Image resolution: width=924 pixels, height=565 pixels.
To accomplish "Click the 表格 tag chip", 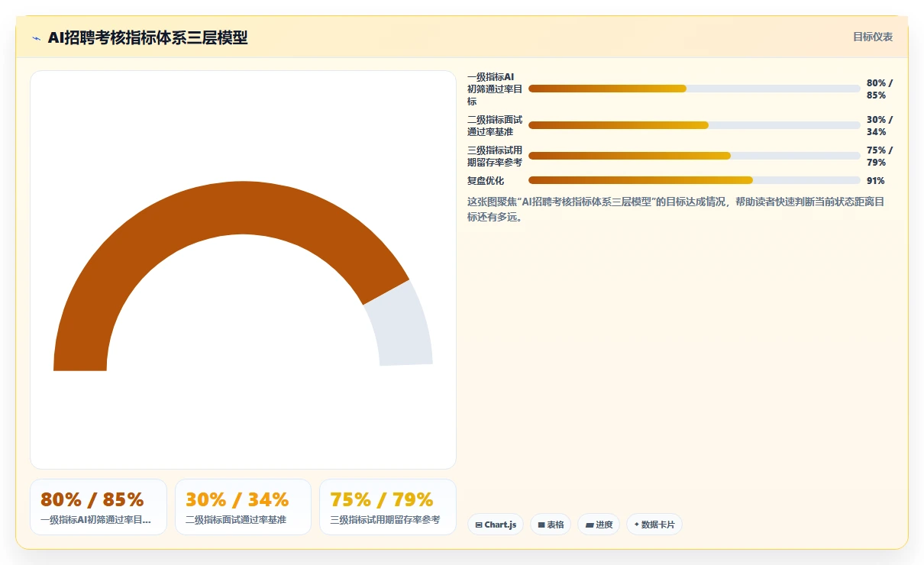I will click(551, 525).
